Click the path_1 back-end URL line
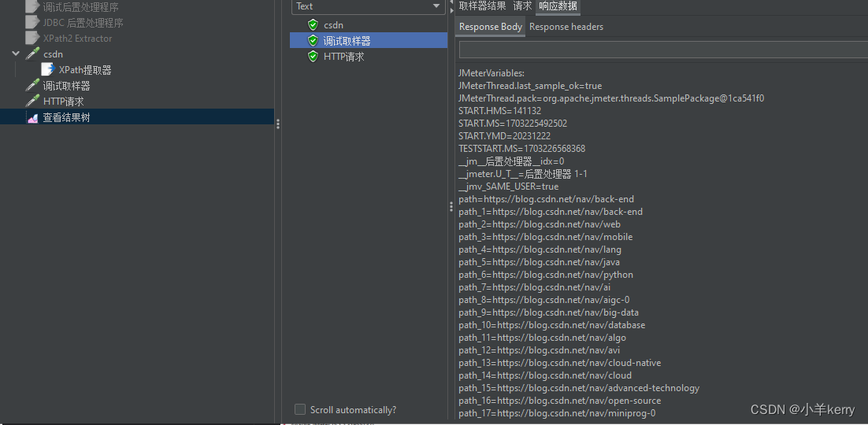The image size is (868, 425). pos(551,212)
